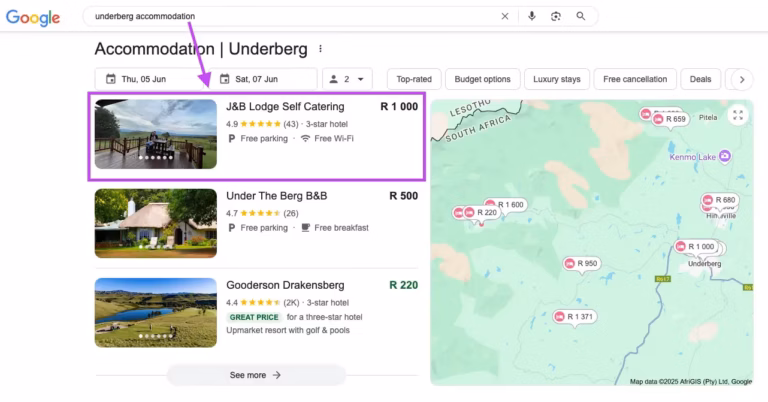Image resolution: width=768 pixels, height=402 pixels.
Task: Open J&B Lodge Self Catering listing title
Action: coord(285,107)
